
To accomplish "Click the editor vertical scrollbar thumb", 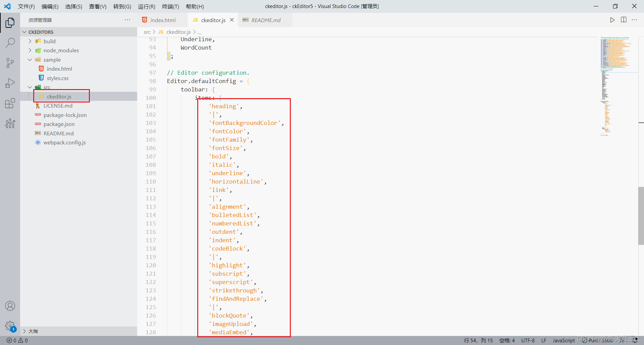I will pos(641,216).
